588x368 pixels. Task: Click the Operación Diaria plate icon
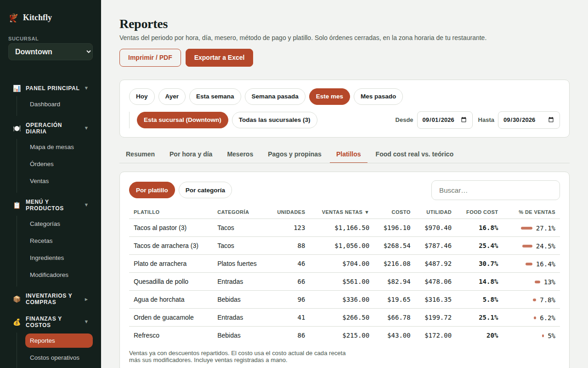pyautogui.click(x=17, y=128)
